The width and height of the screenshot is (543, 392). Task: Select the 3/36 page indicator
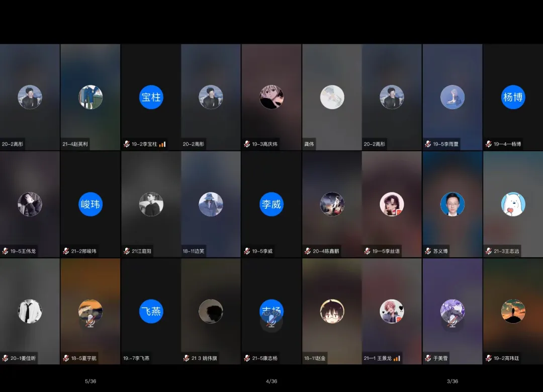[x=452, y=381]
